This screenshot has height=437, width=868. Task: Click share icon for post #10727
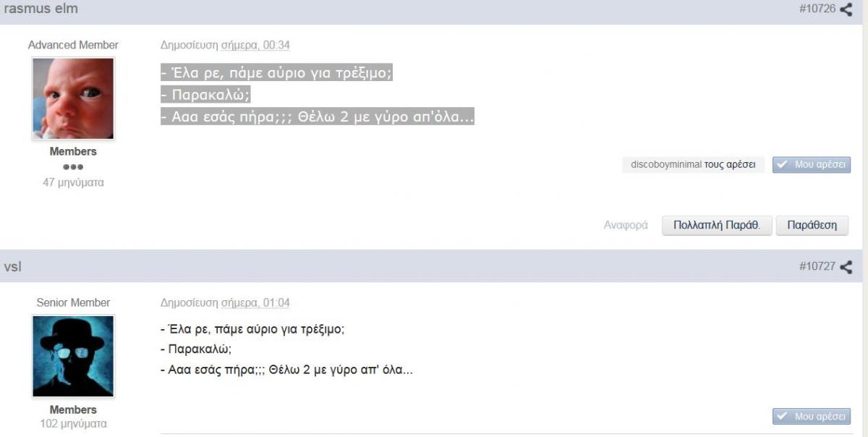tap(846, 267)
